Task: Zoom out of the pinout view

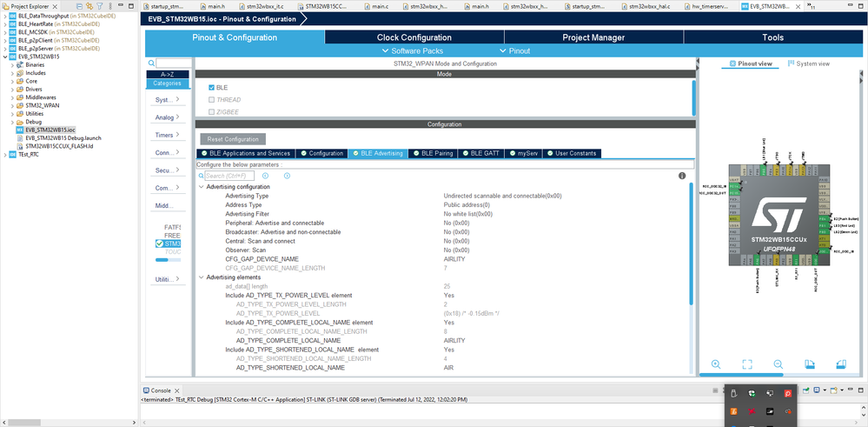Action: [779, 364]
